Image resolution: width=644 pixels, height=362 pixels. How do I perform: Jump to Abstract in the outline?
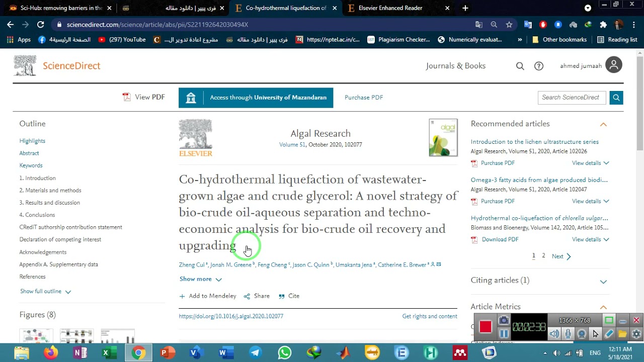[x=29, y=153]
